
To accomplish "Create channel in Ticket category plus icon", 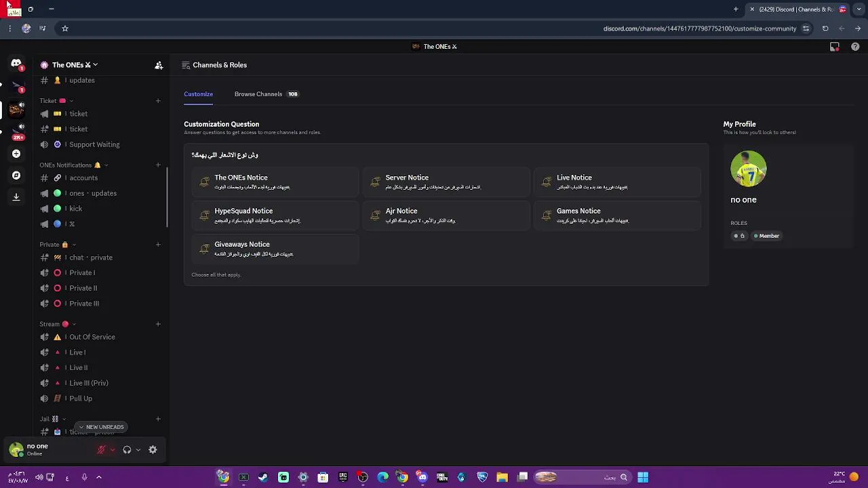I will click(x=158, y=101).
